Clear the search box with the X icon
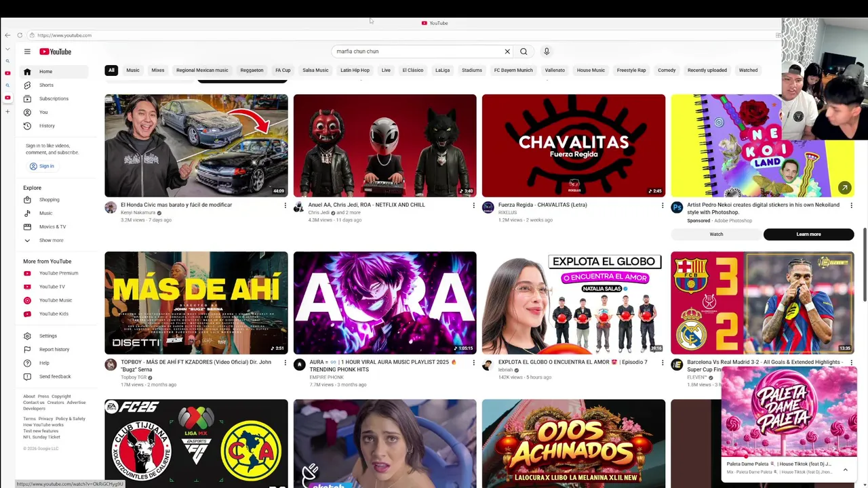Viewport: 868px width, 488px height. (507, 52)
